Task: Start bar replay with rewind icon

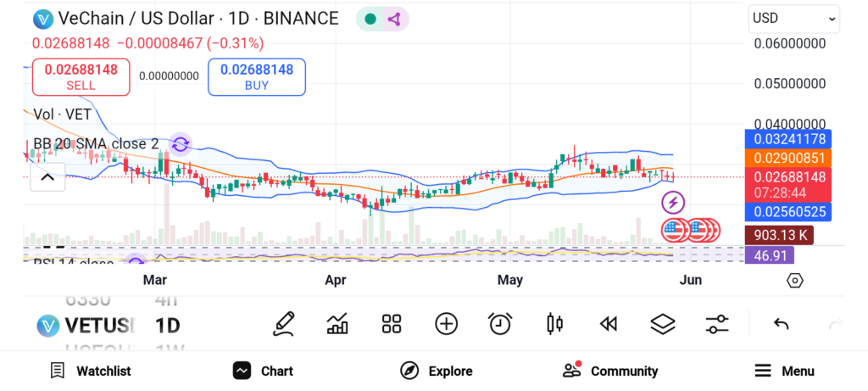Action: click(609, 324)
